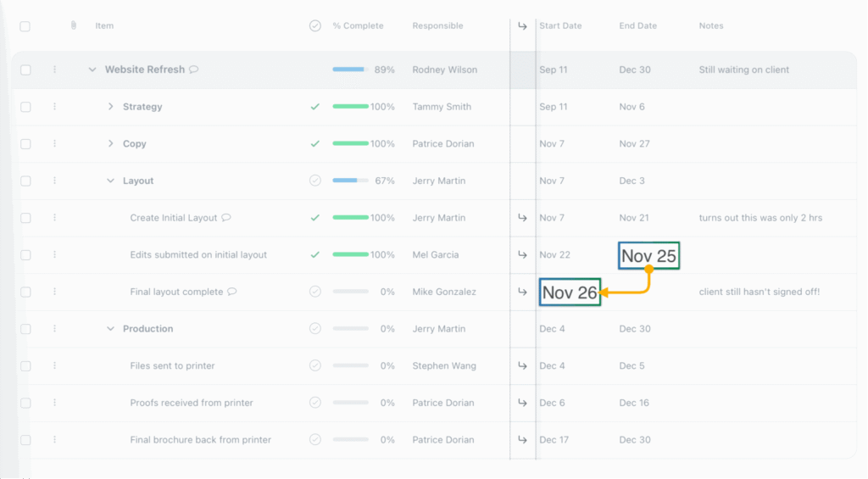Click Rodney Wilson in the Responsible column
868x479 pixels.
(x=444, y=70)
